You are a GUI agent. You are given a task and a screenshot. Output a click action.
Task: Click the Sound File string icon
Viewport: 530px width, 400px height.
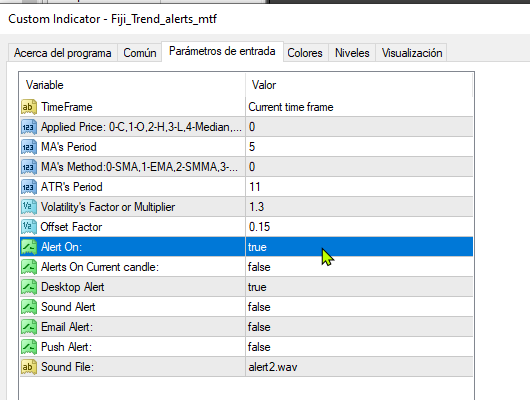[x=29, y=367]
